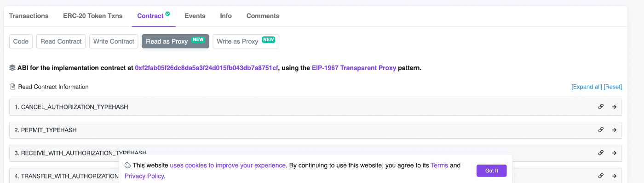This screenshot has width=644, height=183.
Task: Click link icon for RECEIVE_WITH_AUTHORIZATION_TYPEHASH
Action: 601,153
